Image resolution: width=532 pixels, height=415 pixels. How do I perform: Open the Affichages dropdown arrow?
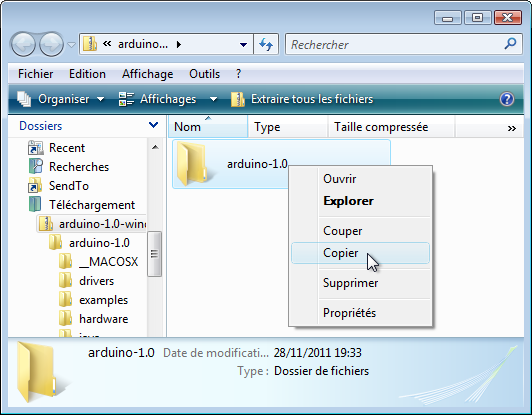[x=213, y=99]
